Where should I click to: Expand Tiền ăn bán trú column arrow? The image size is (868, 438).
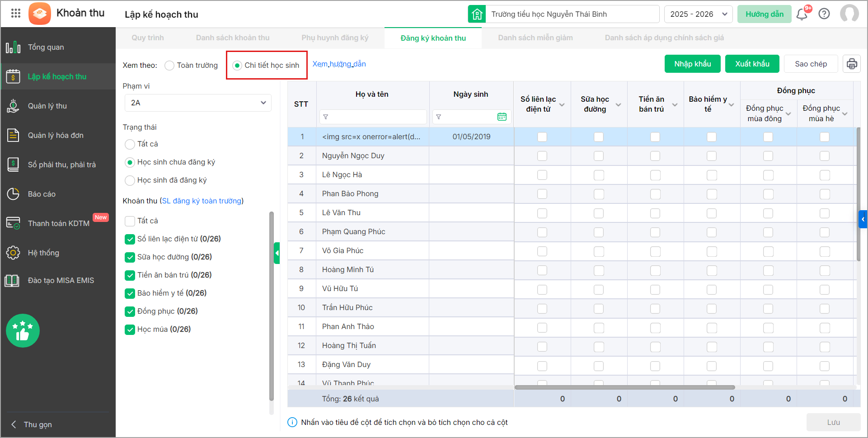[x=675, y=105]
